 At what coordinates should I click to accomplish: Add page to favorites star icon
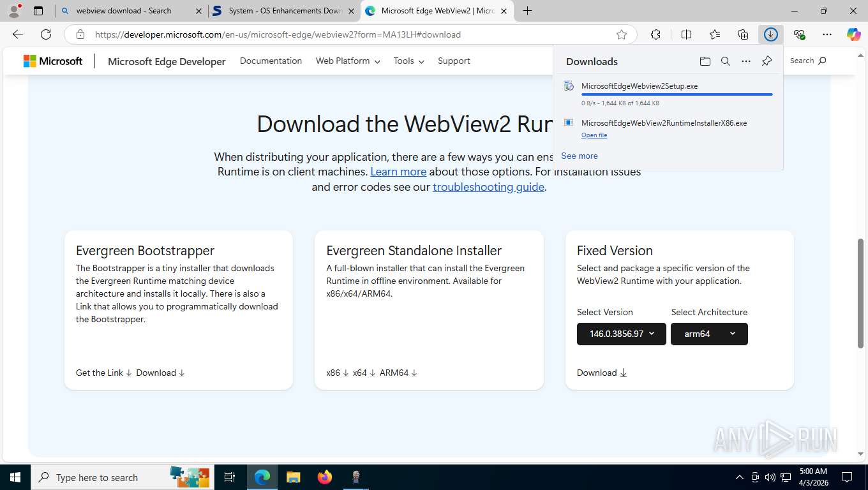[622, 34]
